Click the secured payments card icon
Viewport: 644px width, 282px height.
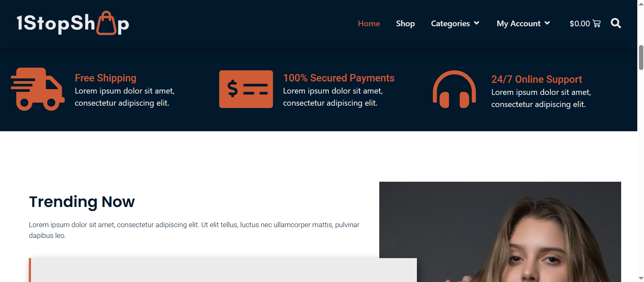tap(246, 89)
